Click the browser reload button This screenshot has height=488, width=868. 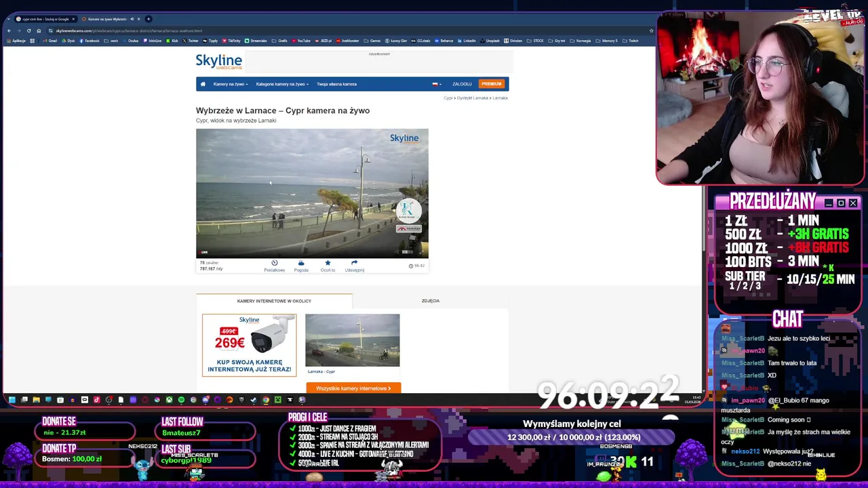point(28,30)
